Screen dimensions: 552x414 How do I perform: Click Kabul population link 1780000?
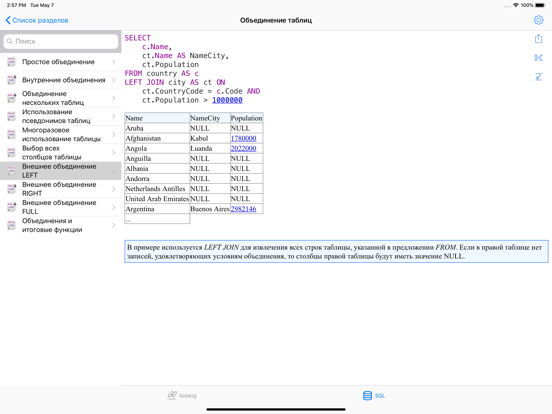click(243, 138)
